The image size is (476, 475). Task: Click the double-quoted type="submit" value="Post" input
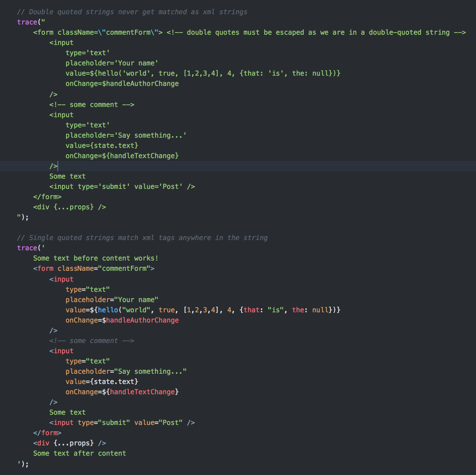click(x=122, y=423)
